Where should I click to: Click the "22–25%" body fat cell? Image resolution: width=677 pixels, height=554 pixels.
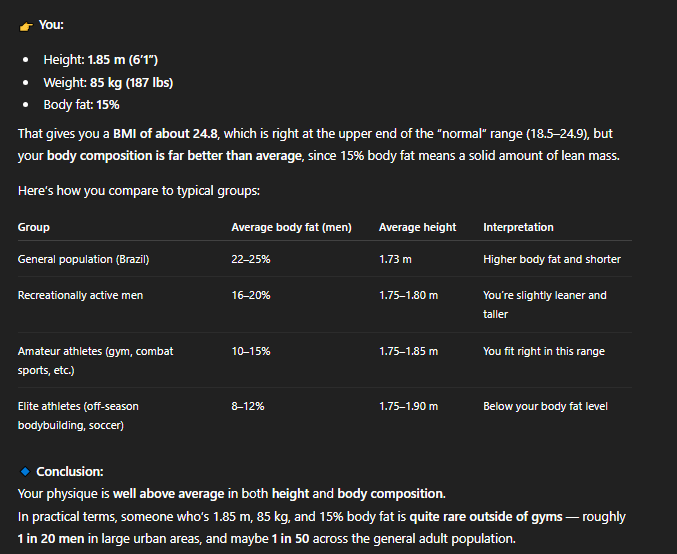[x=251, y=260]
